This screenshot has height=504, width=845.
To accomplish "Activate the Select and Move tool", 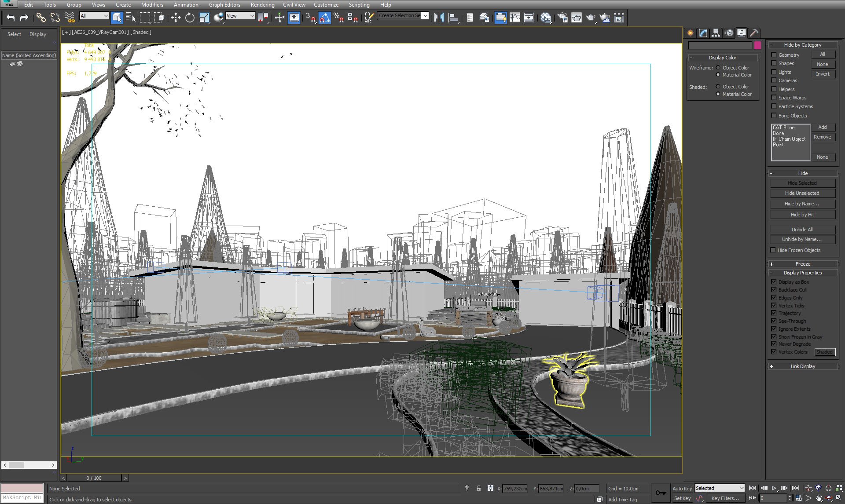I will [176, 18].
